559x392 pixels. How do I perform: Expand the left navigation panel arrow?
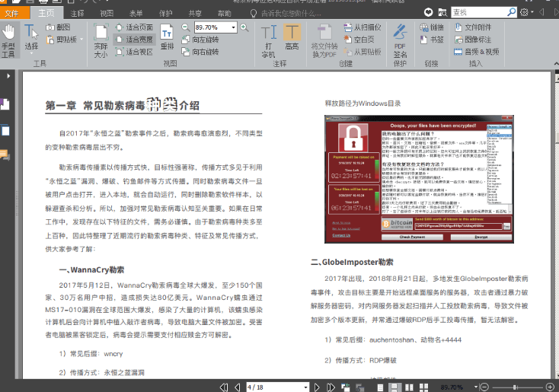(8, 76)
